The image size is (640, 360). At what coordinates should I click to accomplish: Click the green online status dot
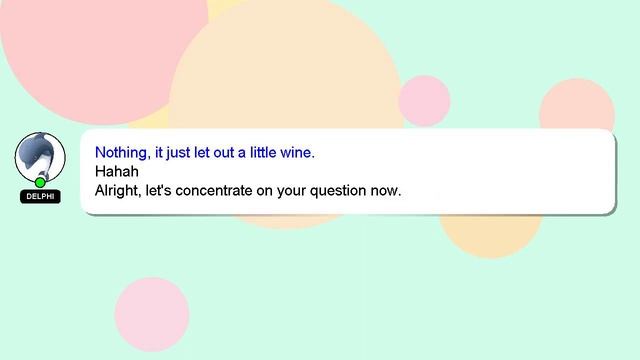pyautogui.click(x=40, y=182)
